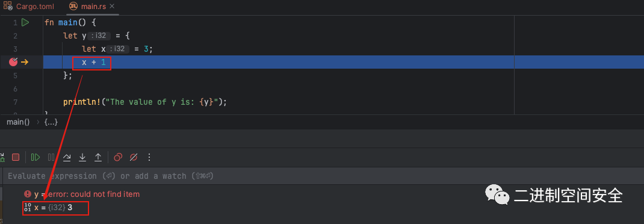The height and width of the screenshot is (224, 644).
Task: Click the green Run gutter arrow beside main
Action: (25, 23)
